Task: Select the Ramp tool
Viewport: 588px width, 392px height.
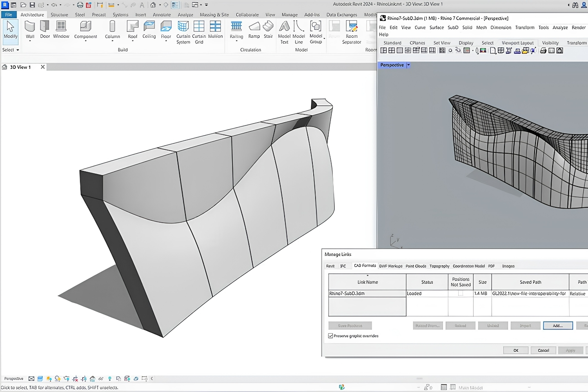Action: pos(254,29)
